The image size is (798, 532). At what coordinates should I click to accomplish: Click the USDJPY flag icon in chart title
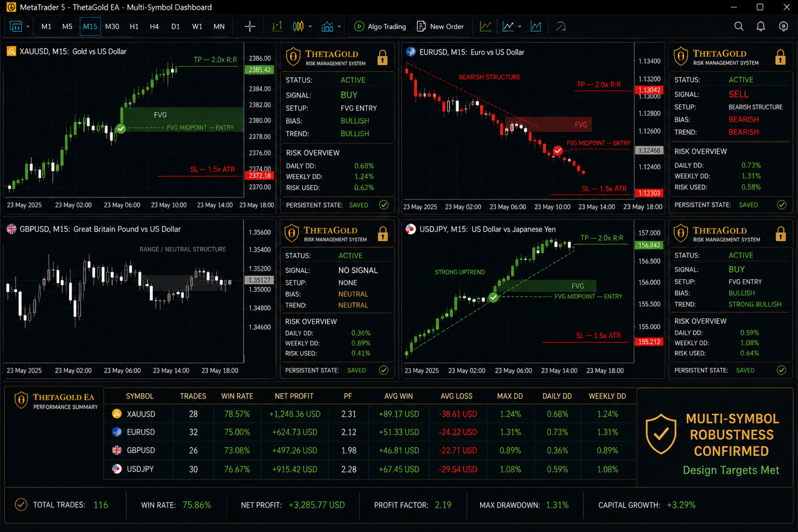pyautogui.click(x=411, y=229)
